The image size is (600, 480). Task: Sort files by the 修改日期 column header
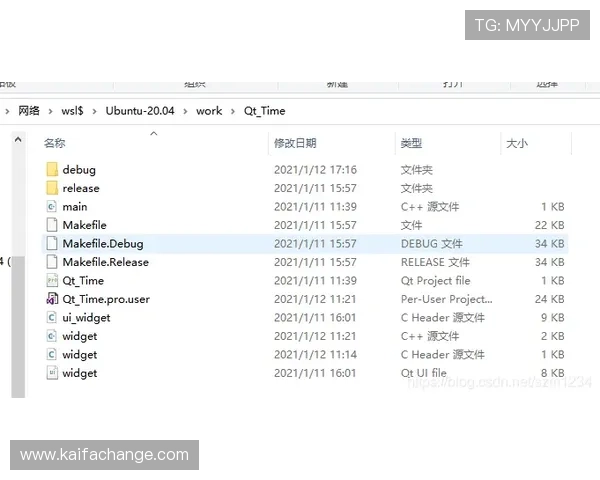(x=295, y=144)
